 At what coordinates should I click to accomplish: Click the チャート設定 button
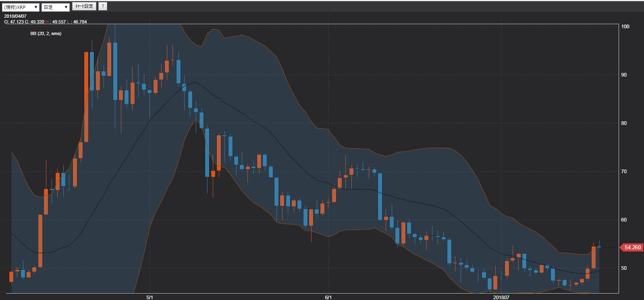tap(84, 6)
